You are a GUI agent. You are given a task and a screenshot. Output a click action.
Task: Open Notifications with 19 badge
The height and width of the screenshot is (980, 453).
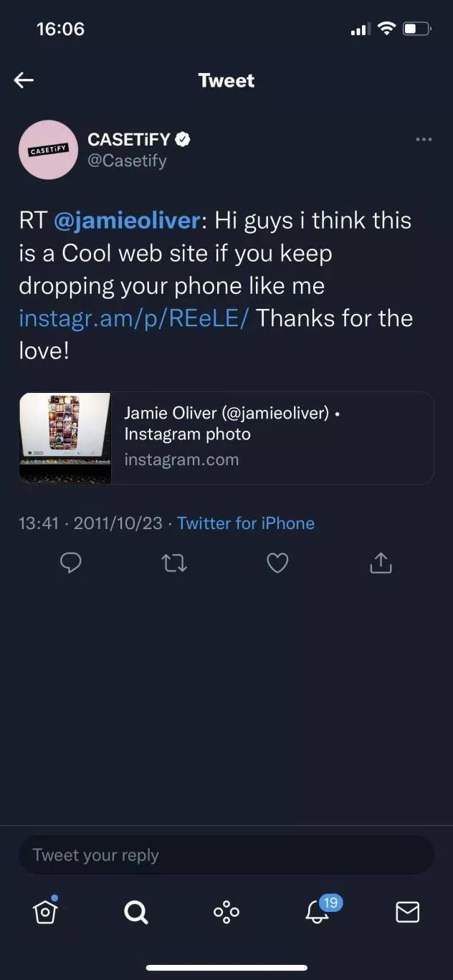point(318,911)
